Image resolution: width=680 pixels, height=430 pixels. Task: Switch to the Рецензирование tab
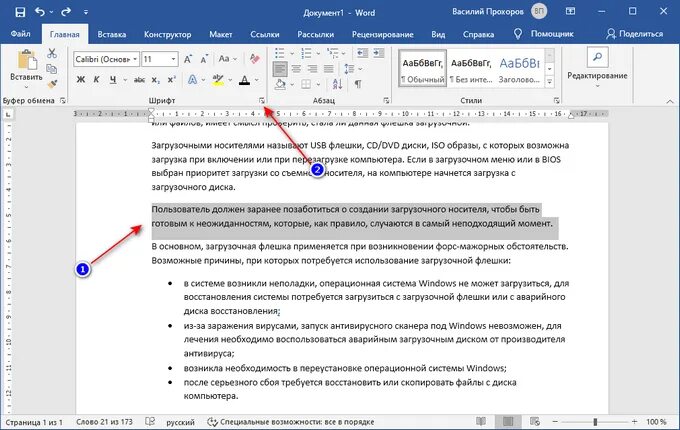[x=382, y=34]
